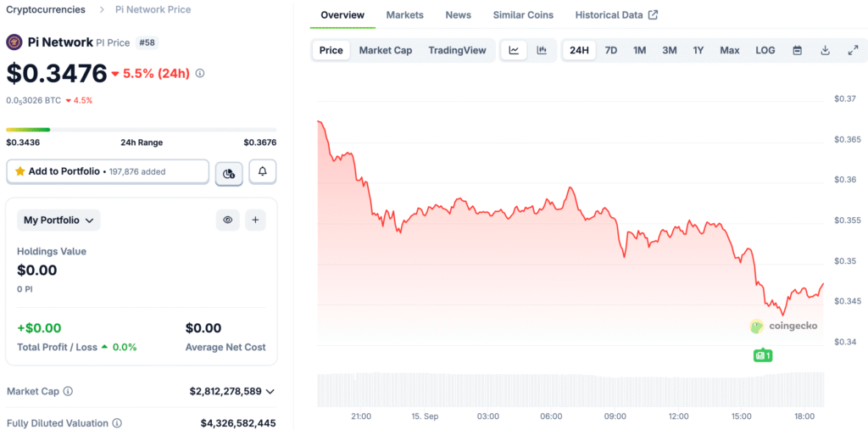This screenshot has height=430, width=868.
Task: Select the Market Cap chart mode
Action: pos(386,50)
